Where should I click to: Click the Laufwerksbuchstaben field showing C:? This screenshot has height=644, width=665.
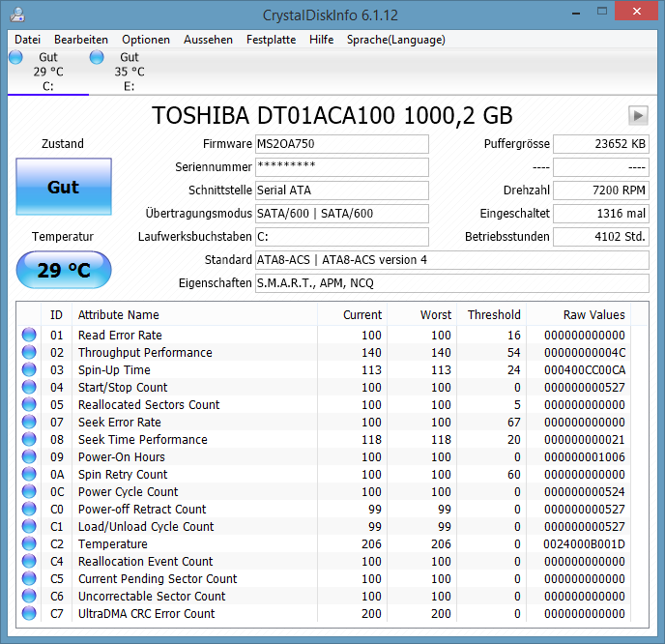[x=342, y=237]
